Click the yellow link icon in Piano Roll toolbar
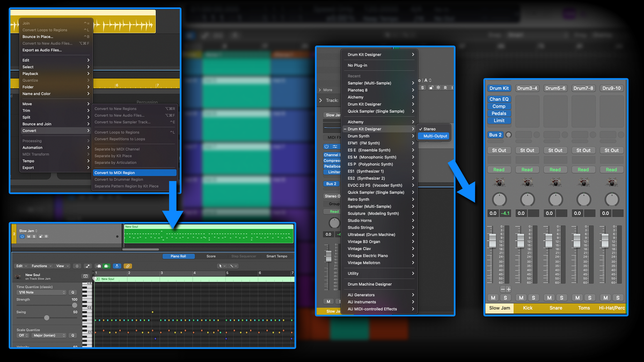The image size is (644, 362). coord(128,266)
